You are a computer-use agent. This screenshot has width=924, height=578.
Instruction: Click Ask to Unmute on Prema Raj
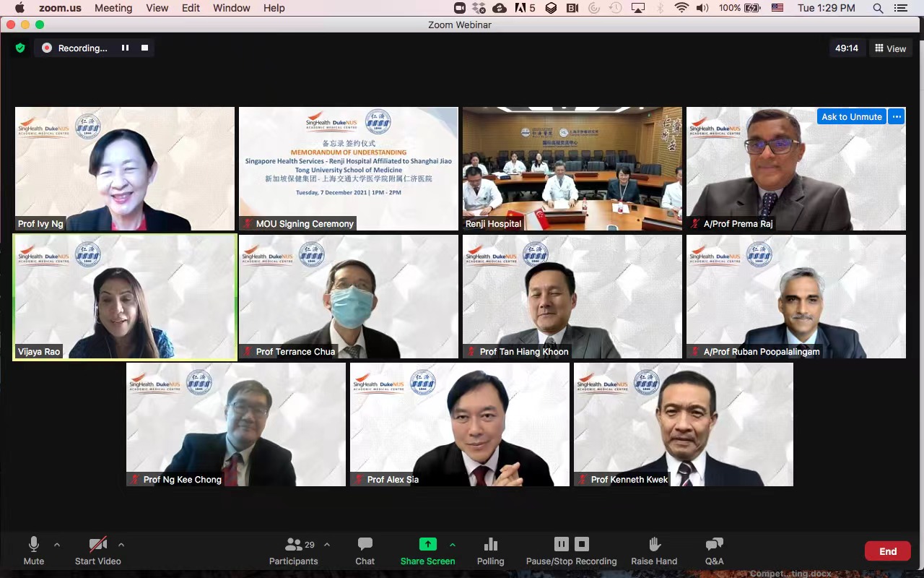point(851,117)
